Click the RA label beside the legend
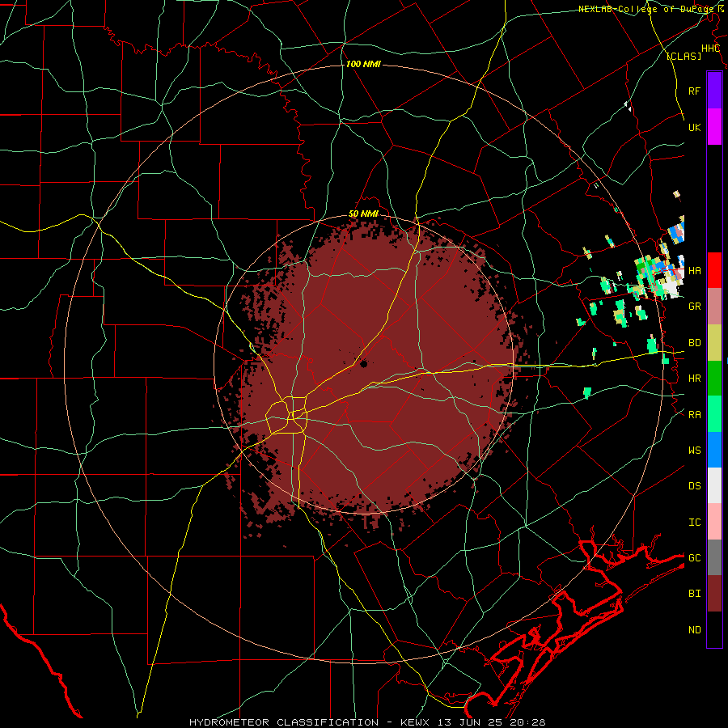Screen dimensions: 728x728 pyautogui.click(x=694, y=414)
